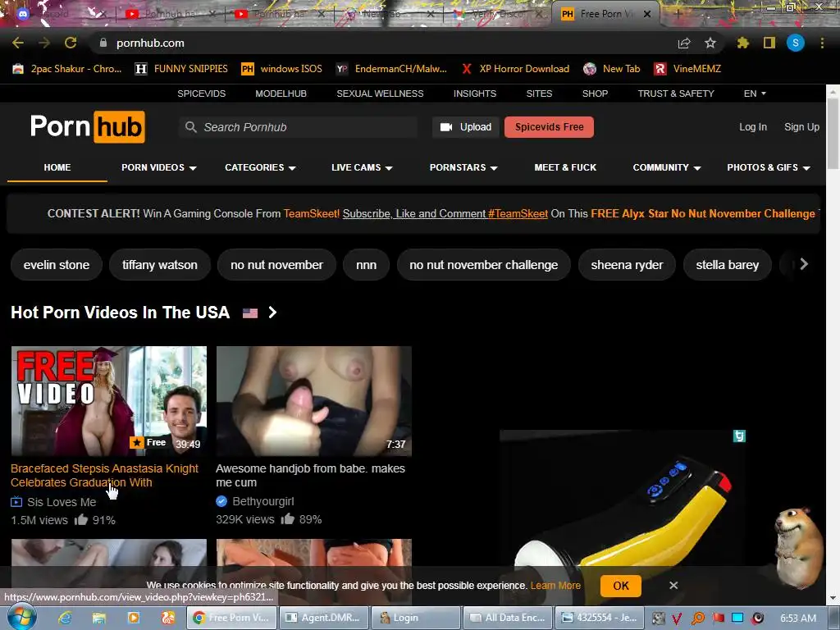840x630 pixels.
Task: Open the new tab plus button
Action: [x=678, y=14]
